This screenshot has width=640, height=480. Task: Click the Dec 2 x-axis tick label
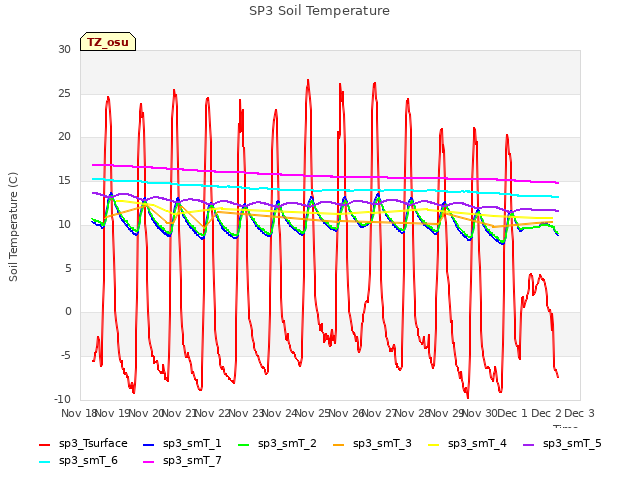coord(546,413)
